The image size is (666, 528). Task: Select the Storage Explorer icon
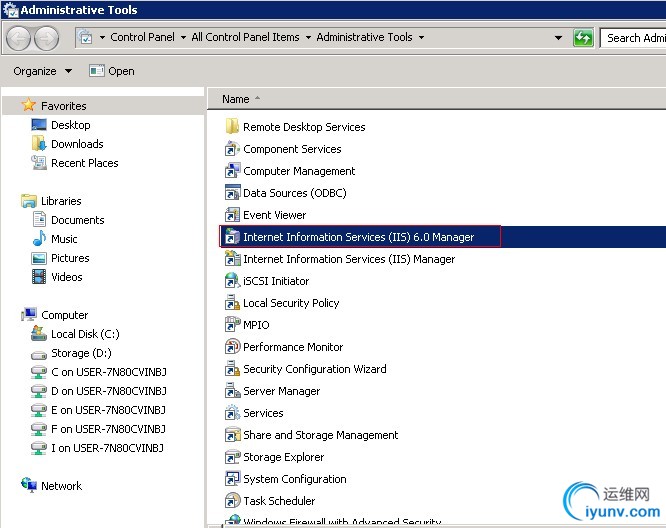[232, 457]
